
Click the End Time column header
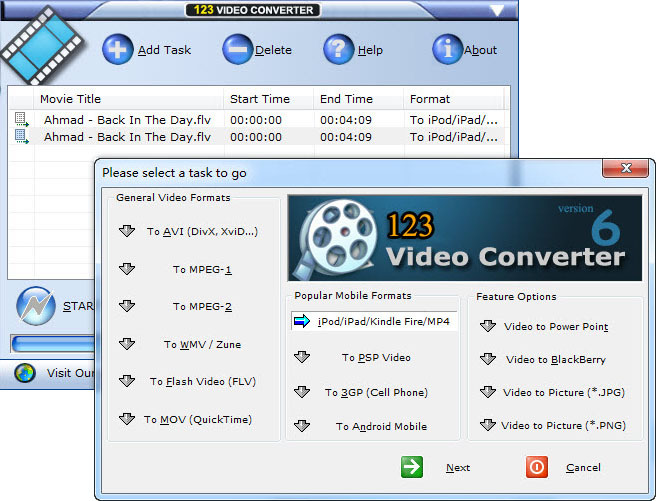[x=358, y=99]
